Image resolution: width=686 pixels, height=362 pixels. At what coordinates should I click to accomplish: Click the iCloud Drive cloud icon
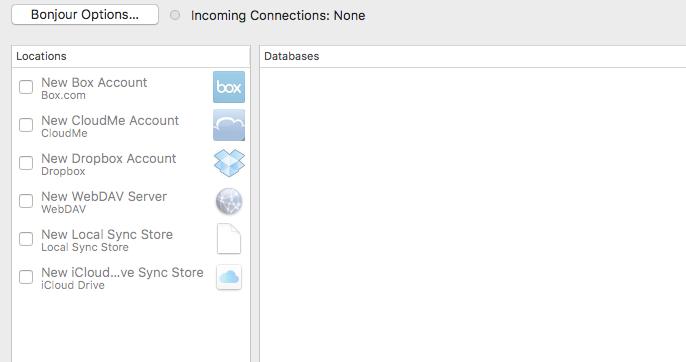click(x=229, y=277)
